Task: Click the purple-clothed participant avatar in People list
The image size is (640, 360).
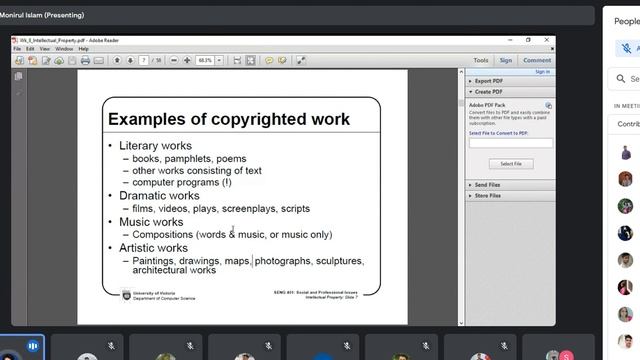Action: pos(626,152)
